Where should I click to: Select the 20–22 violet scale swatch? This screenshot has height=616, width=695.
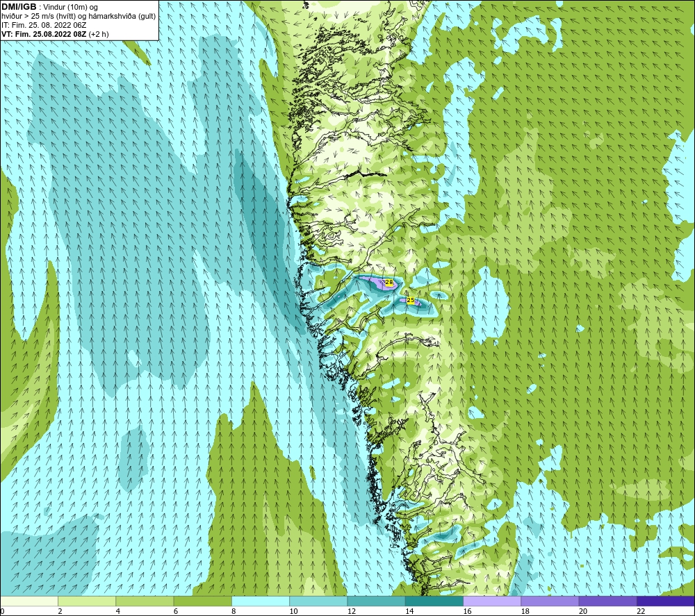(x=607, y=601)
